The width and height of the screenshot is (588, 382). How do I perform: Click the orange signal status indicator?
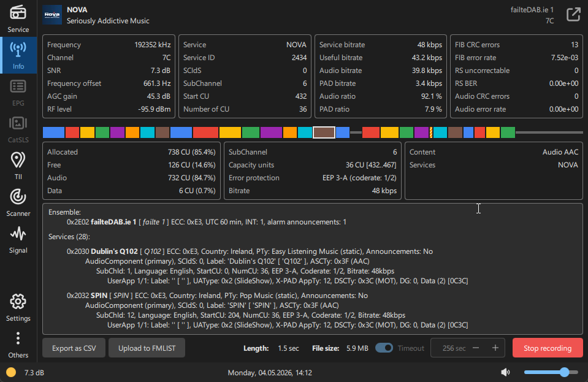11,372
